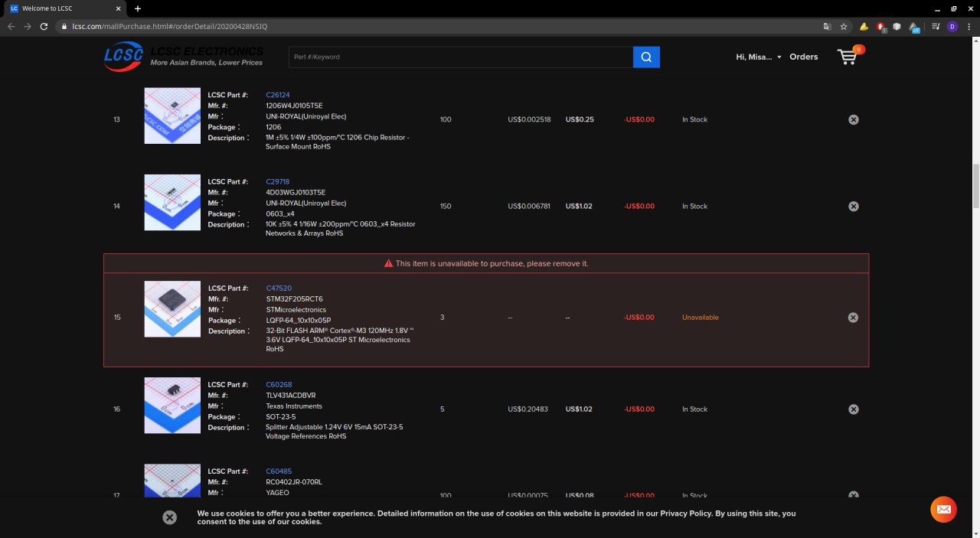Click the STM32F205RCT6 chip thumbnail
Screen dimensions: 980x538
[172, 309]
